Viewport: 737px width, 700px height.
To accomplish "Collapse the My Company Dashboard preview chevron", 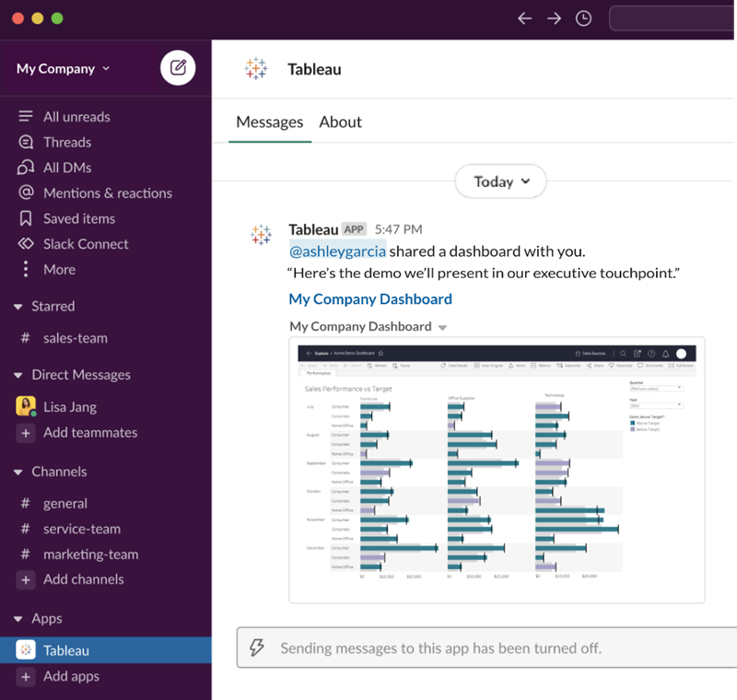I will pyautogui.click(x=443, y=326).
